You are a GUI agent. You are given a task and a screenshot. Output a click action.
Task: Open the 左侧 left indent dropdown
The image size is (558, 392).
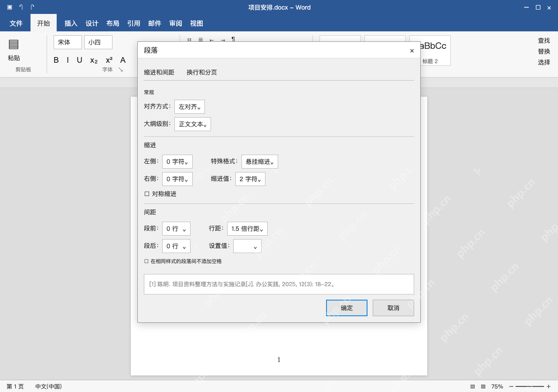pos(177,162)
